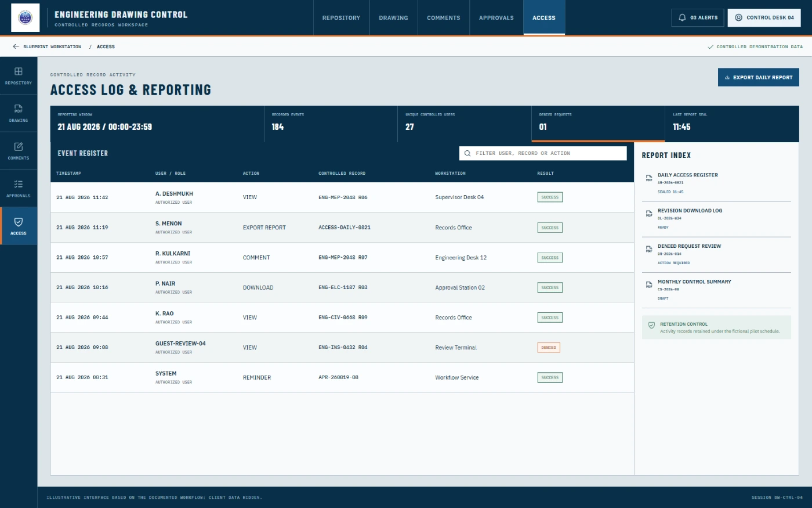Screen dimensions: 812x508
Task: Click the Timestamp column header
Action: [68, 173]
